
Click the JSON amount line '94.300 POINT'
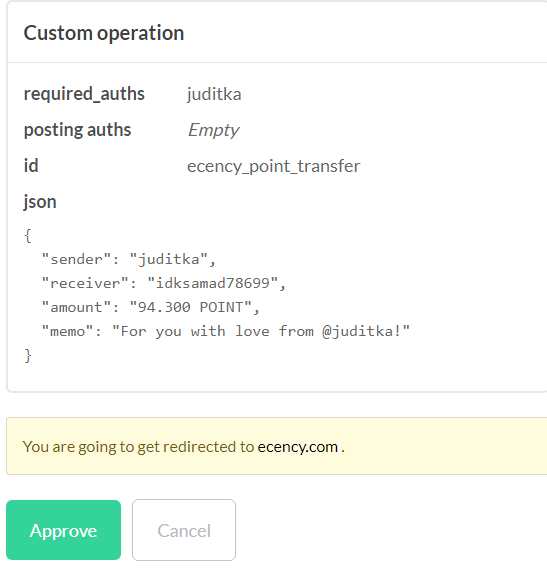click(150, 308)
